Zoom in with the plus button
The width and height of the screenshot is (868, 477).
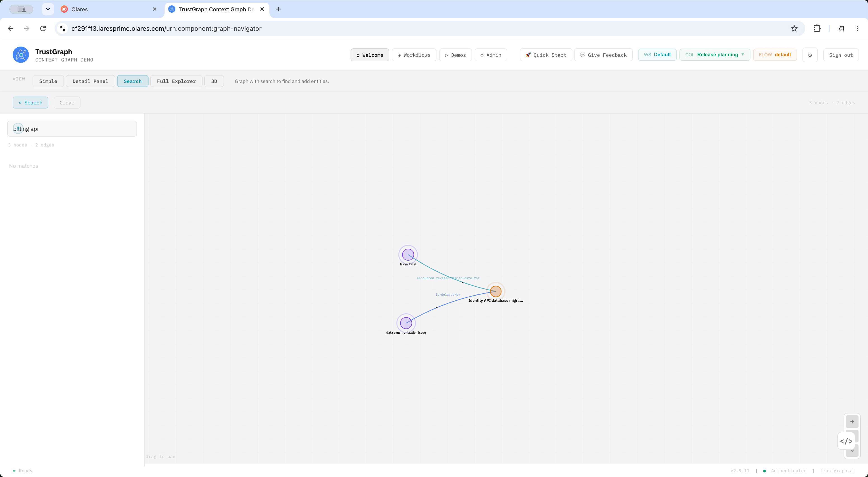tap(852, 421)
